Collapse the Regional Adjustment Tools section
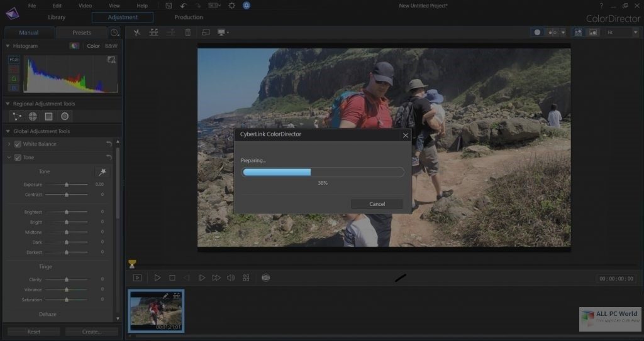 click(x=8, y=104)
